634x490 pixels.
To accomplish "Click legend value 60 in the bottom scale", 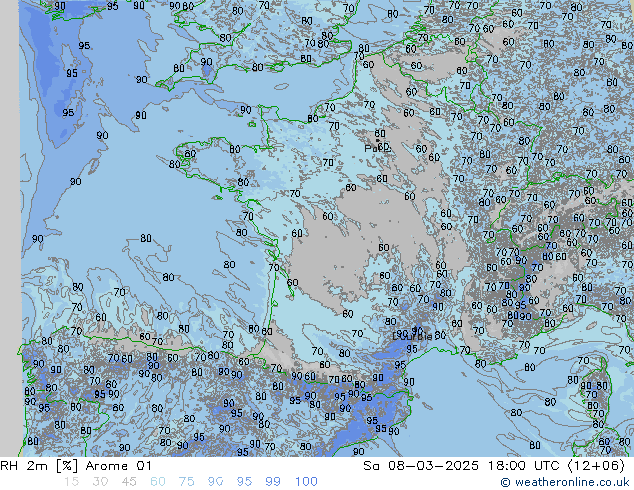I will 158,482.
